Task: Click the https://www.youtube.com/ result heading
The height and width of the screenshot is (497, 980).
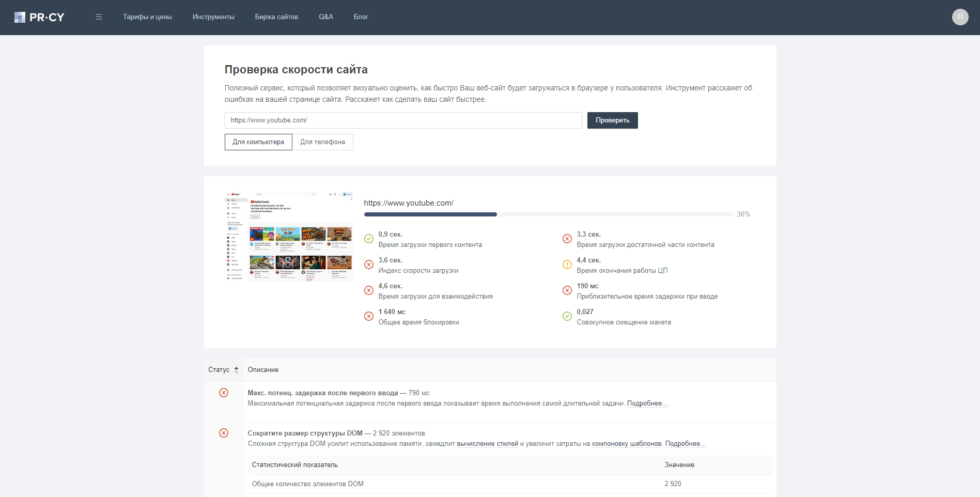Action: [409, 203]
